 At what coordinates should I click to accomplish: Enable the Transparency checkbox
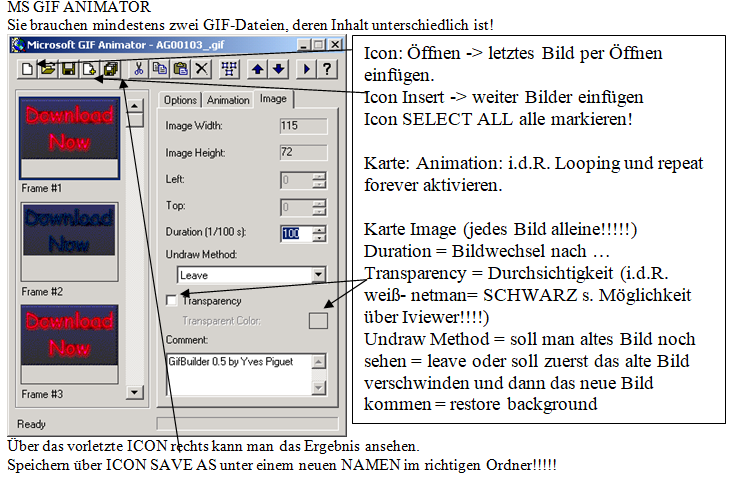coord(172,300)
